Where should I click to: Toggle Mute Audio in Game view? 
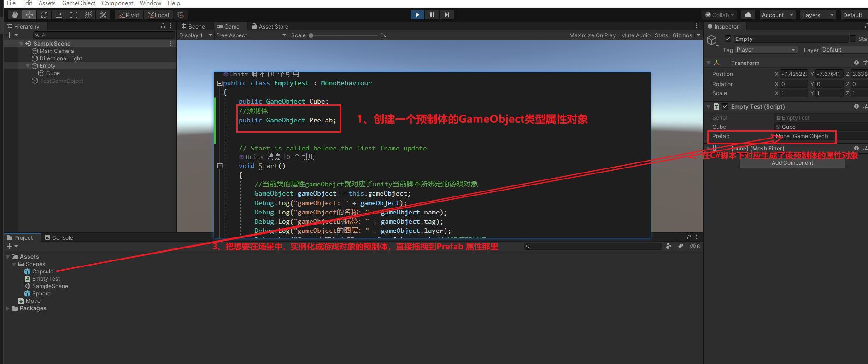coord(635,35)
